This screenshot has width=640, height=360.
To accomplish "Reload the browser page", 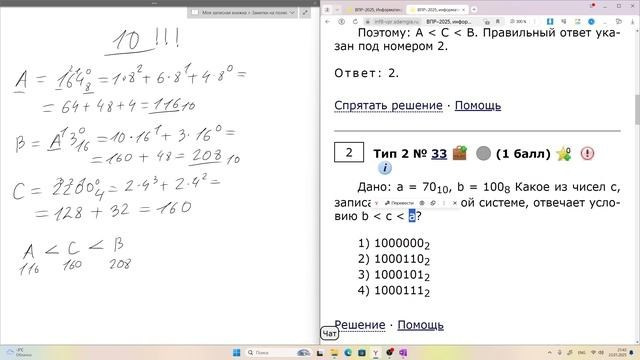I will pyautogui.click(x=355, y=22).
